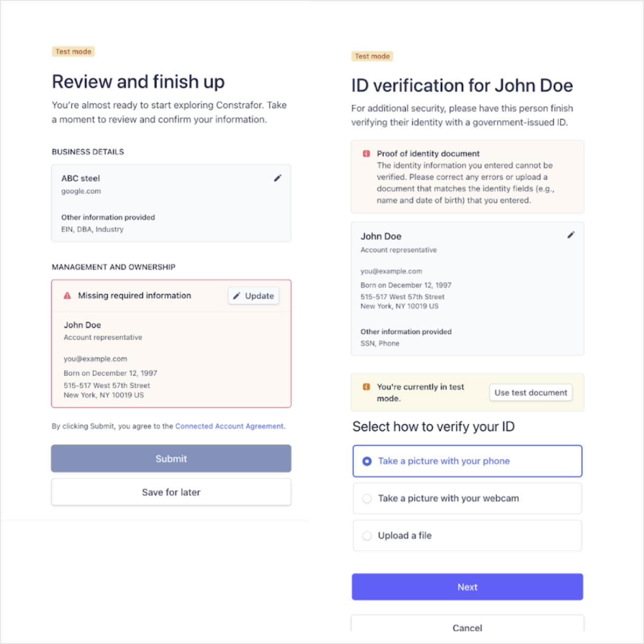
Task: Open the ABC steel business details card
Action: (171, 203)
